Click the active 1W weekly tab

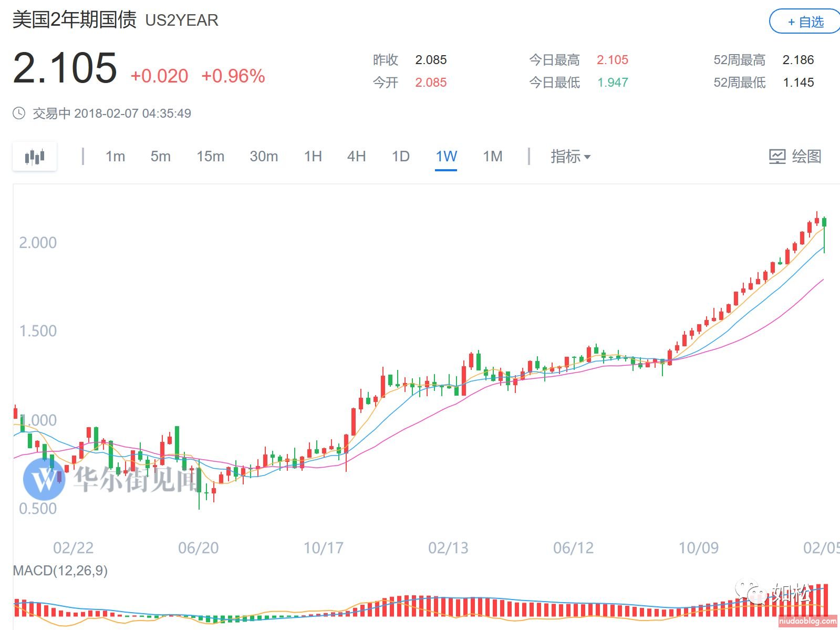446,157
